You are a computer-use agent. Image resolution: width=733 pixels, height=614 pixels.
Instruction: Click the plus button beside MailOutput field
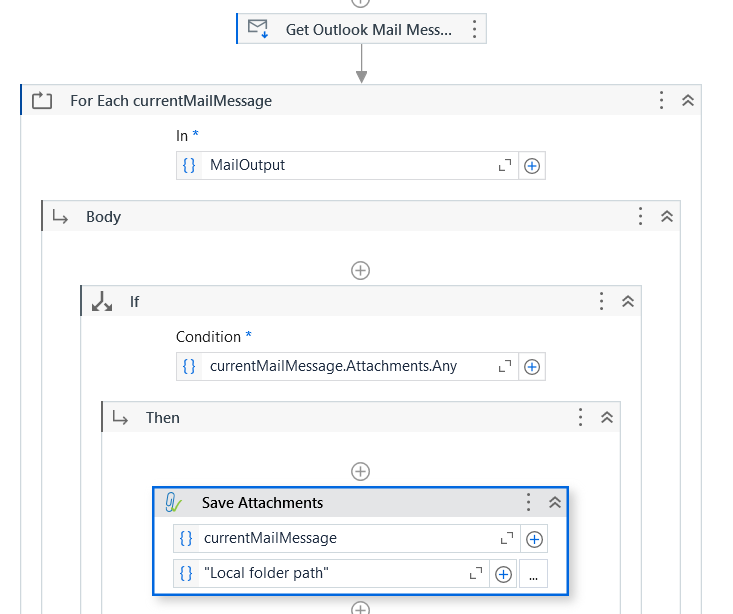tap(532, 166)
